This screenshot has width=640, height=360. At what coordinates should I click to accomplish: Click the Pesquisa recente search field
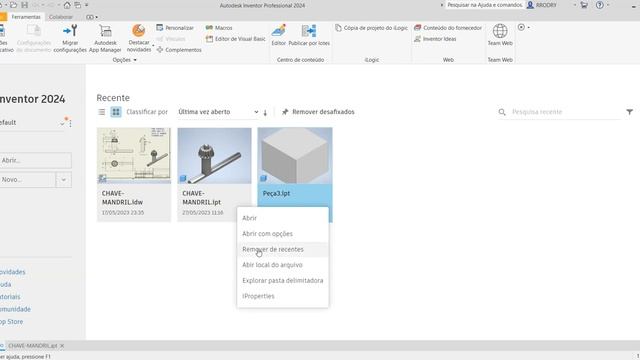(565, 112)
